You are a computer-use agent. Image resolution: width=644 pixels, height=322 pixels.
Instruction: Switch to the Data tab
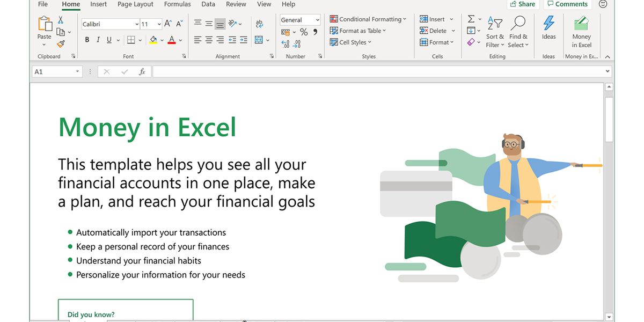tap(208, 4)
